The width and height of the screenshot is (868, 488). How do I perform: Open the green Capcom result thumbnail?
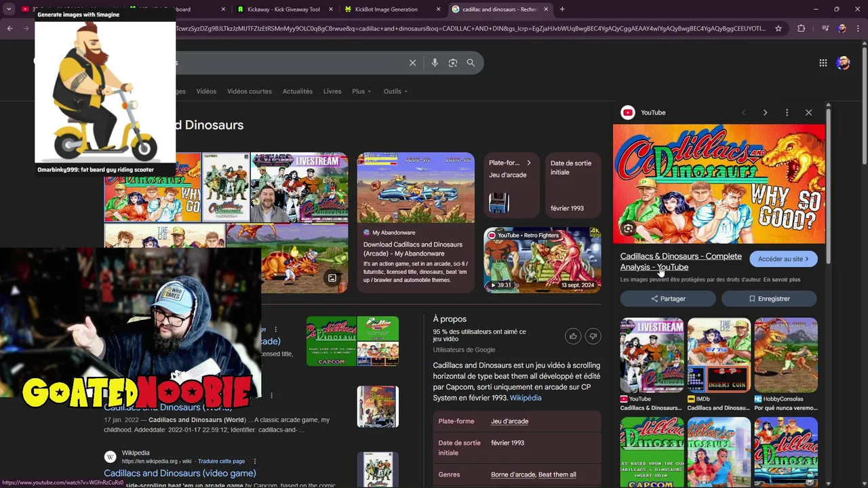353,341
